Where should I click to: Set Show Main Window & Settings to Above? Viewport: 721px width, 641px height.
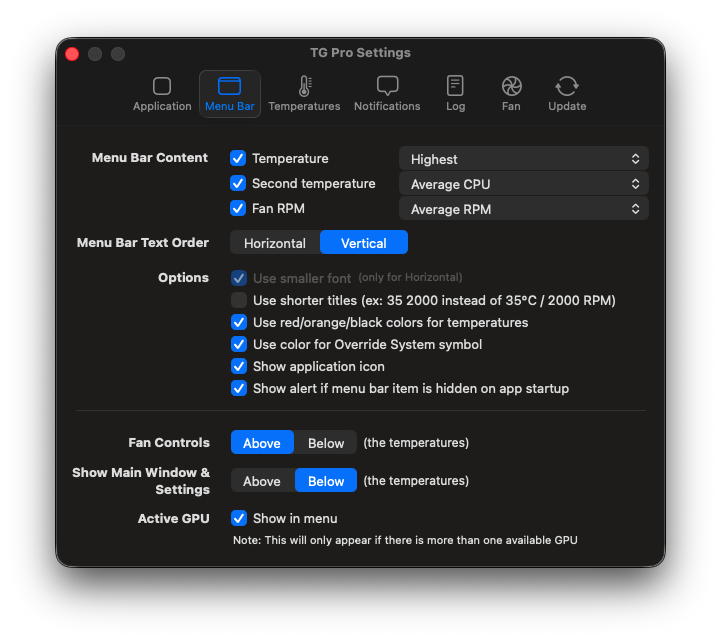[262, 481]
